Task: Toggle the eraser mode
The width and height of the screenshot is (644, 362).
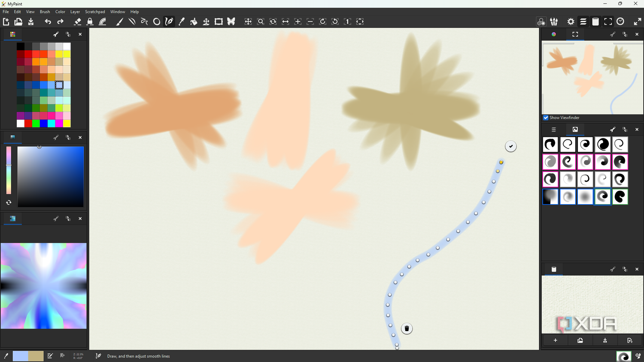Action: 77,21
